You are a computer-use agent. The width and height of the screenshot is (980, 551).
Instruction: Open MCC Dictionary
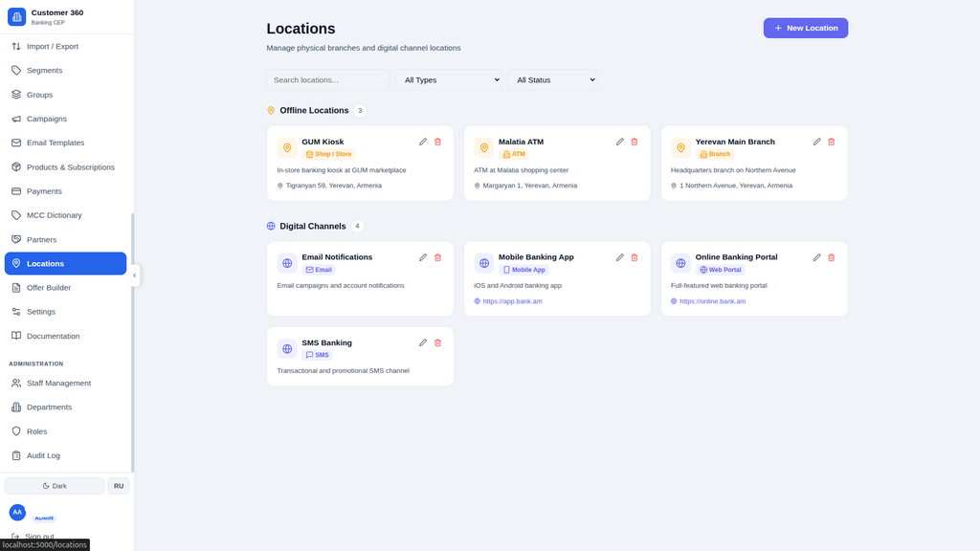coord(66,215)
